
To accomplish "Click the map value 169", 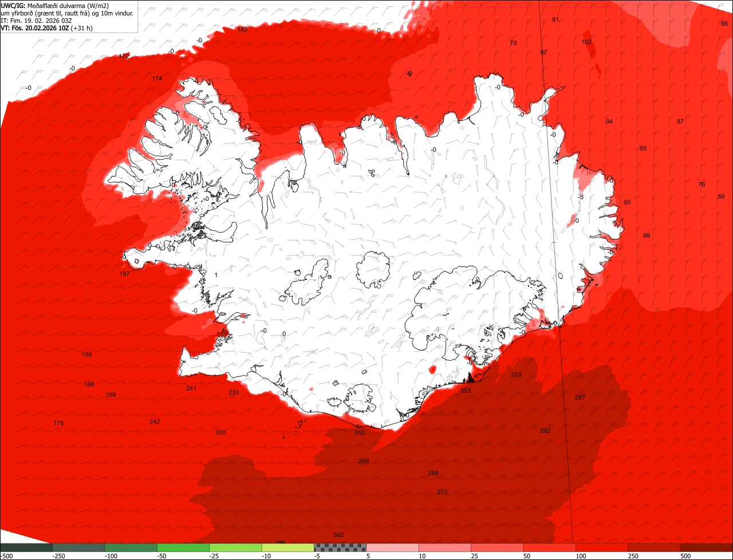I will pyautogui.click(x=111, y=395).
